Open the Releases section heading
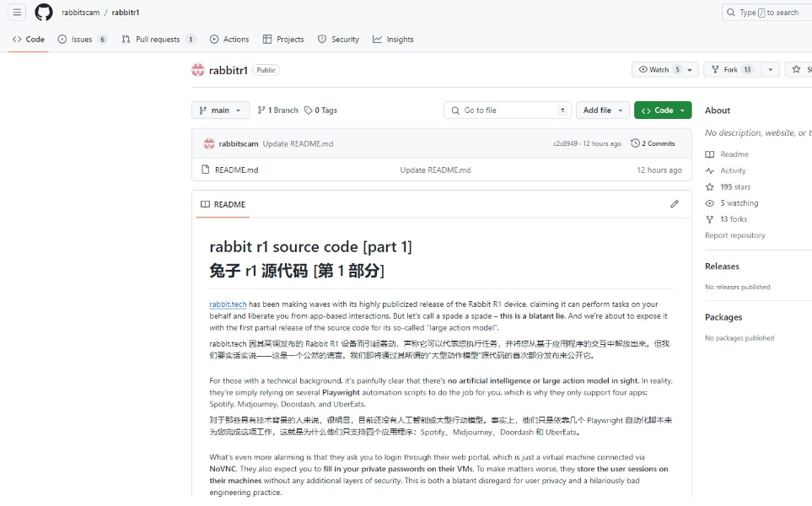 (x=722, y=266)
